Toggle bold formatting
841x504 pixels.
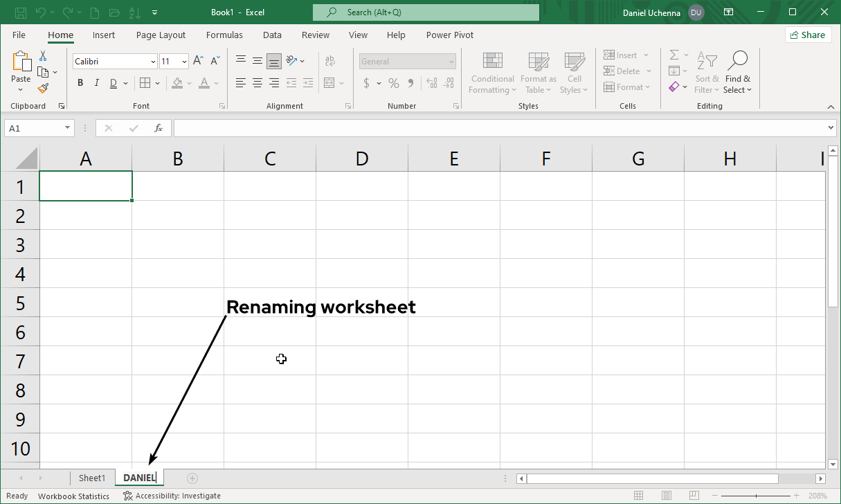tap(80, 82)
